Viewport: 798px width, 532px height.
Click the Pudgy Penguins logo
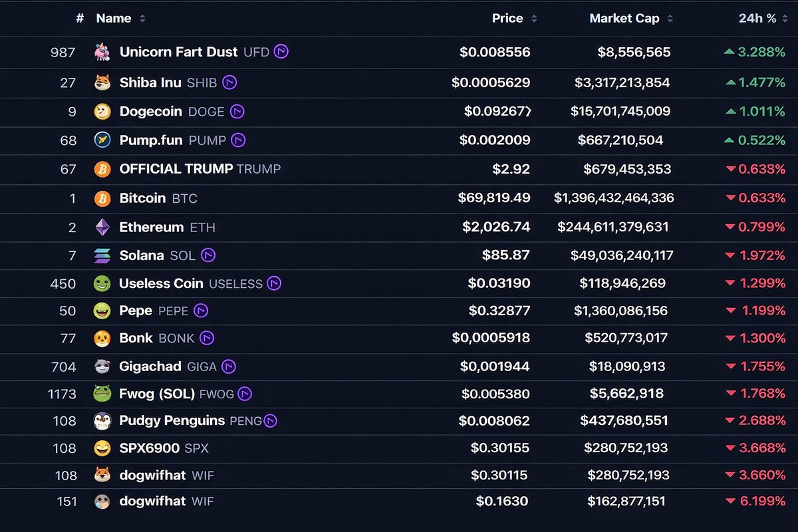tap(102, 421)
